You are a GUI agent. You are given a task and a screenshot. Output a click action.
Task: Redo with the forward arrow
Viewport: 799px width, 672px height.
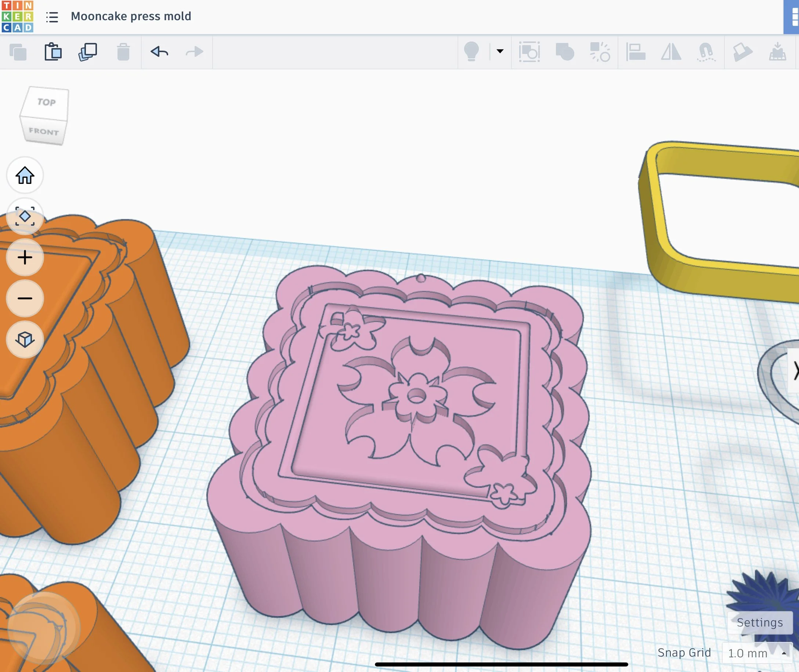(x=194, y=51)
